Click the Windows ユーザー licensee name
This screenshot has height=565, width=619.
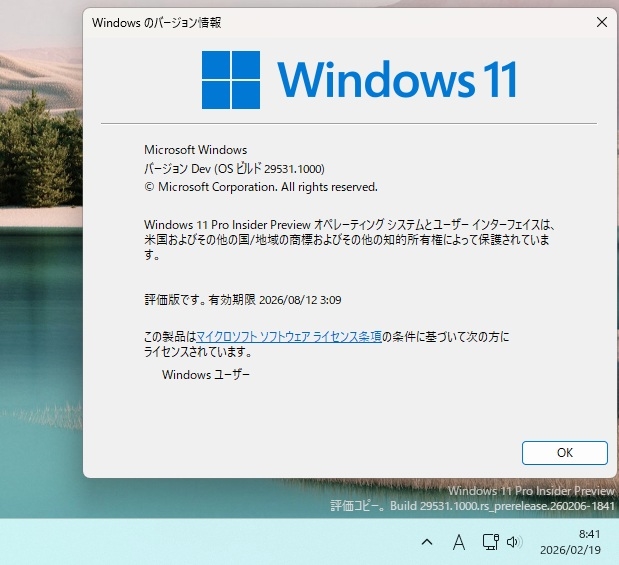click(x=206, y=374)
